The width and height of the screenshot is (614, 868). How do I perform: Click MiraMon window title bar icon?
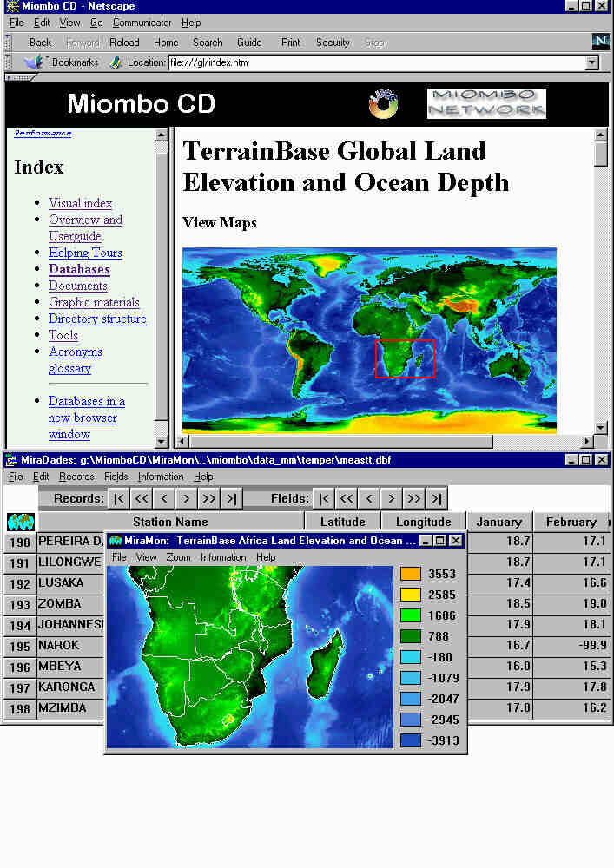(116, 541)
